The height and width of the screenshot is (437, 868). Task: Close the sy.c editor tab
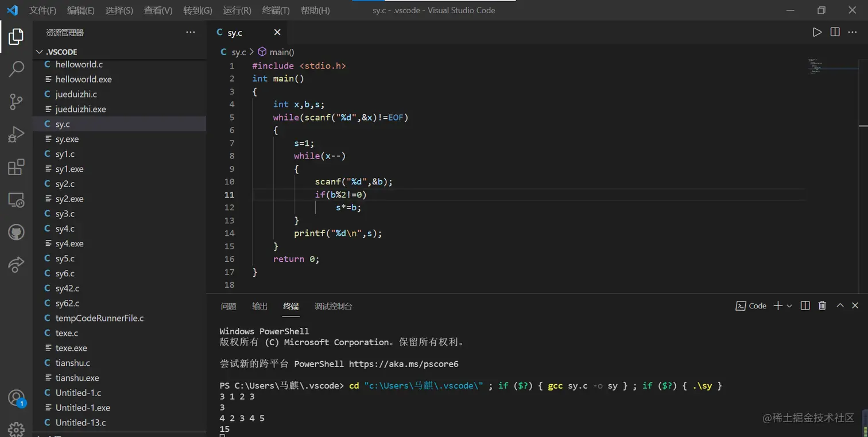tap(277, 33)
